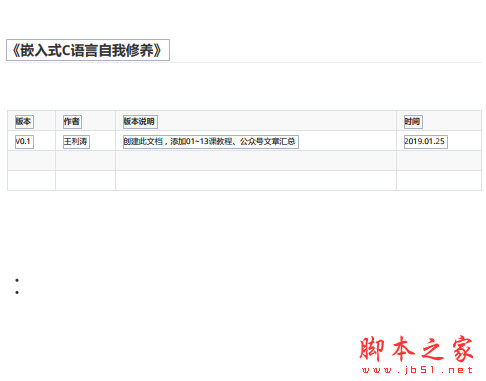Click the 时间 column header
486x381 pixels.
pos(413,122)
